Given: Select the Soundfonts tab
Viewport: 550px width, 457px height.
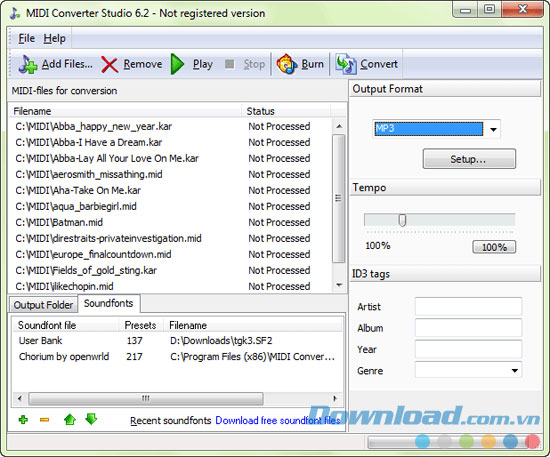Looking at the screenshot, I should pos(109,303).
